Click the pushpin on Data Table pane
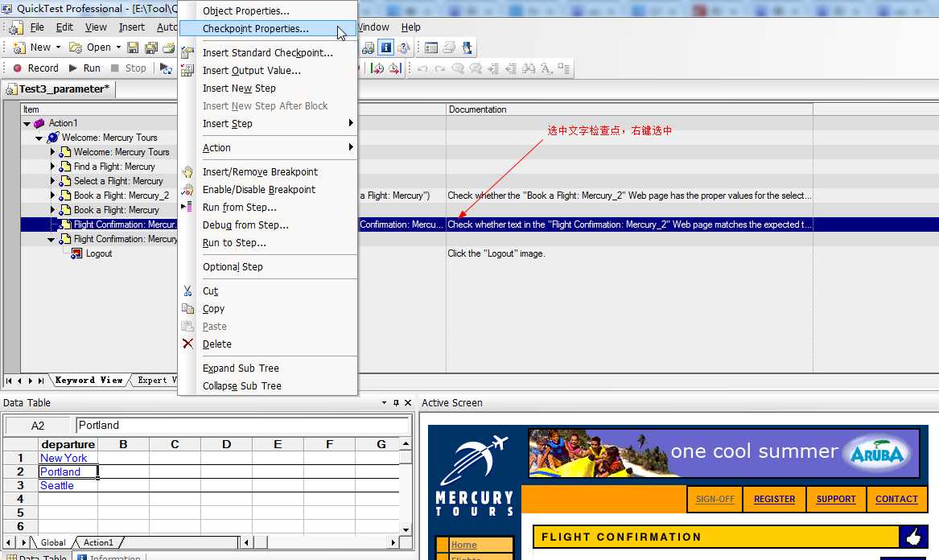 tap(396, 403)
